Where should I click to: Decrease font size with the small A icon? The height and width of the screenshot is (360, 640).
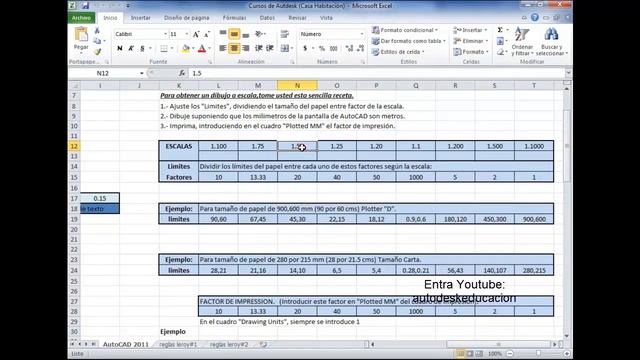coord(207,34)
